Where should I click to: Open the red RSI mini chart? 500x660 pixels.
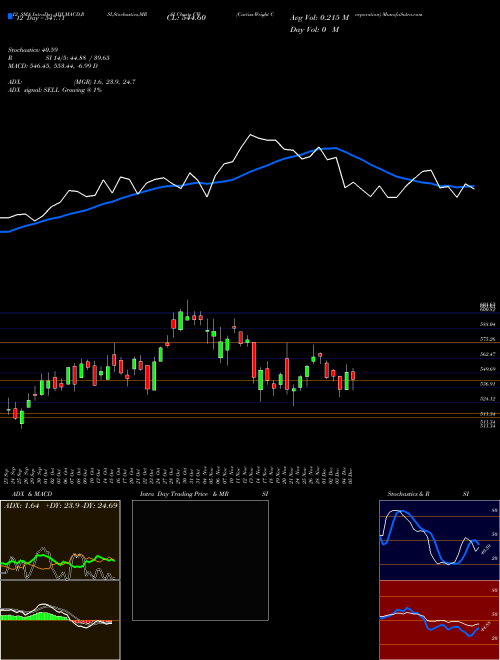tap(439, 620)
